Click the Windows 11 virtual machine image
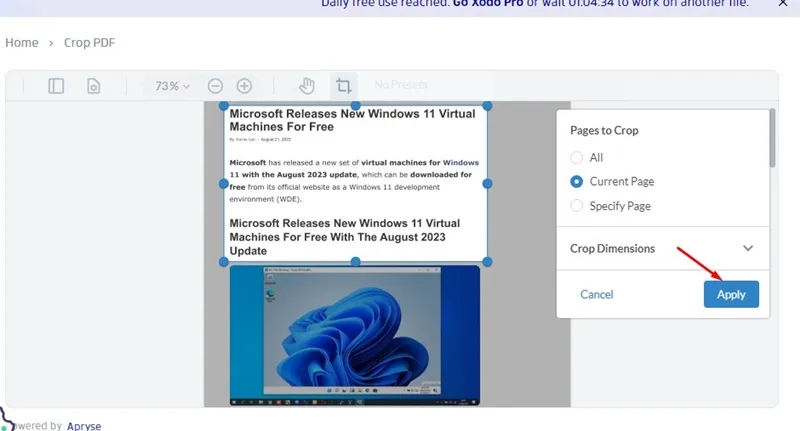This screenshot has width=800, height=431. coord(355,336)
